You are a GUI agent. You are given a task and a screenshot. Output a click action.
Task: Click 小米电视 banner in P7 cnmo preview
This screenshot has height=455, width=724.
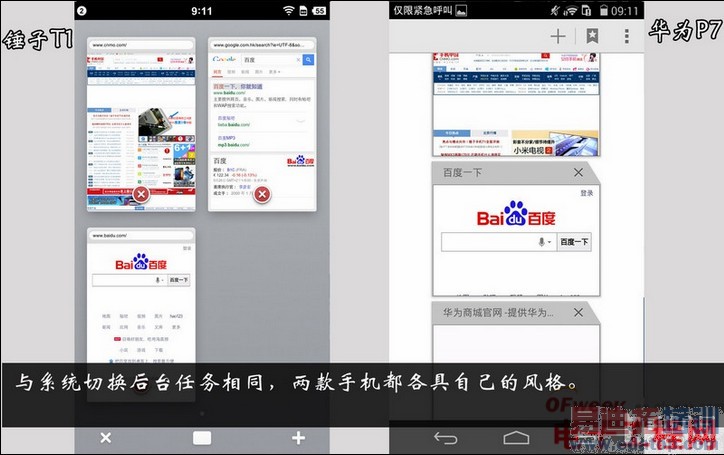[555, 143]
